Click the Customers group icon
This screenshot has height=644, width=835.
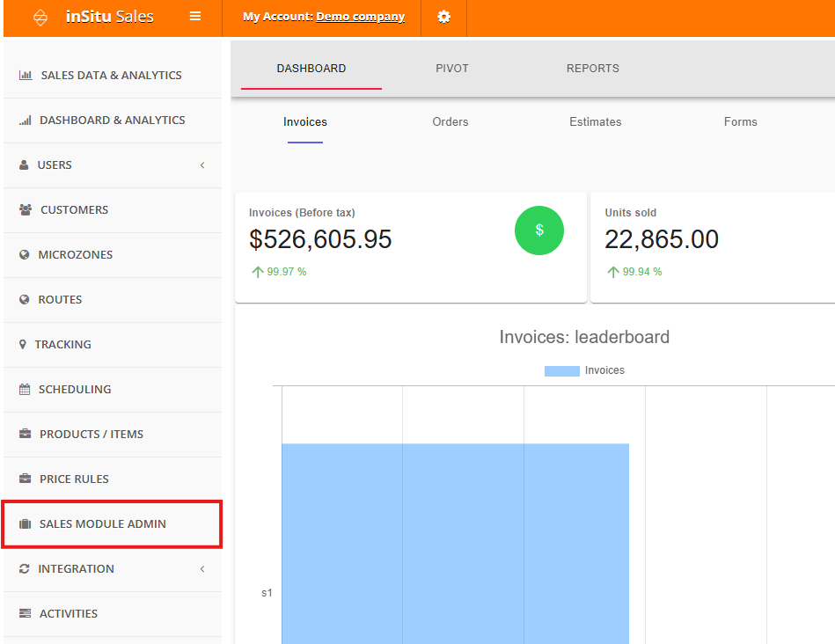26,210
